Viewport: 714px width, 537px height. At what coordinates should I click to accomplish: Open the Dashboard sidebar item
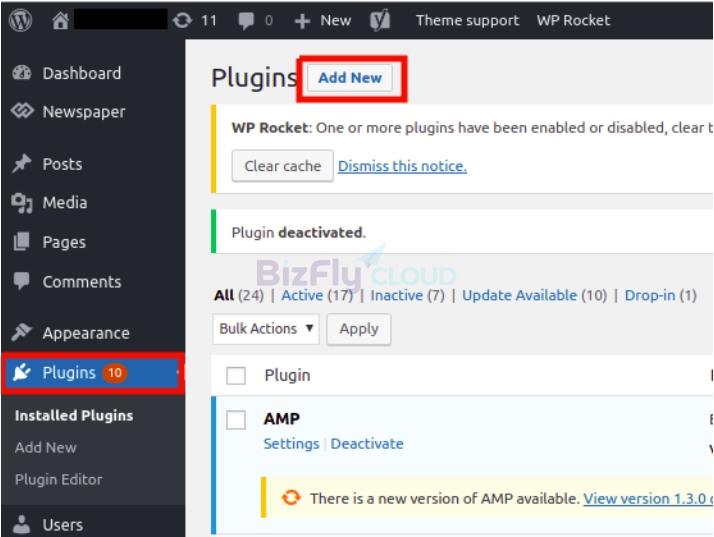pos(81,73)
